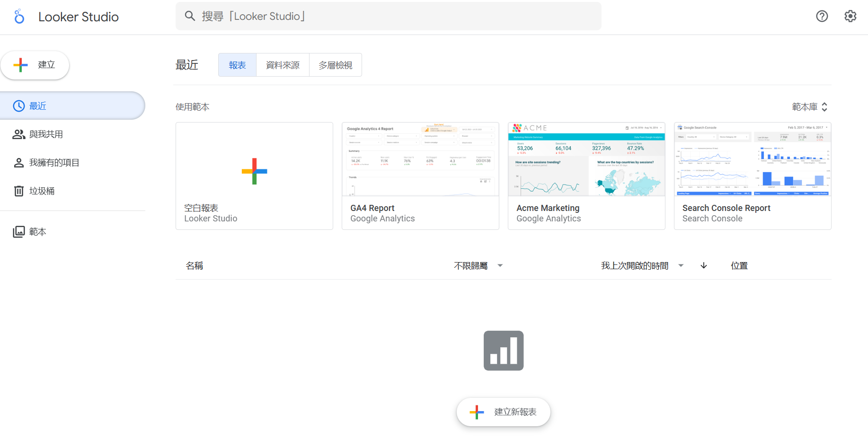This screenshot has width=868, height=439.
Task: Toggle sort direction with the arrow icon
Action: click(x=704, y=266)
